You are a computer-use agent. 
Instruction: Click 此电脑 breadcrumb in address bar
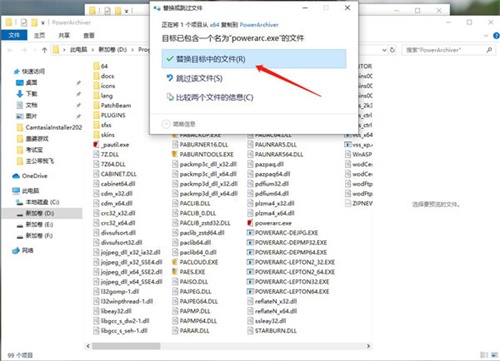pos(79,50)
